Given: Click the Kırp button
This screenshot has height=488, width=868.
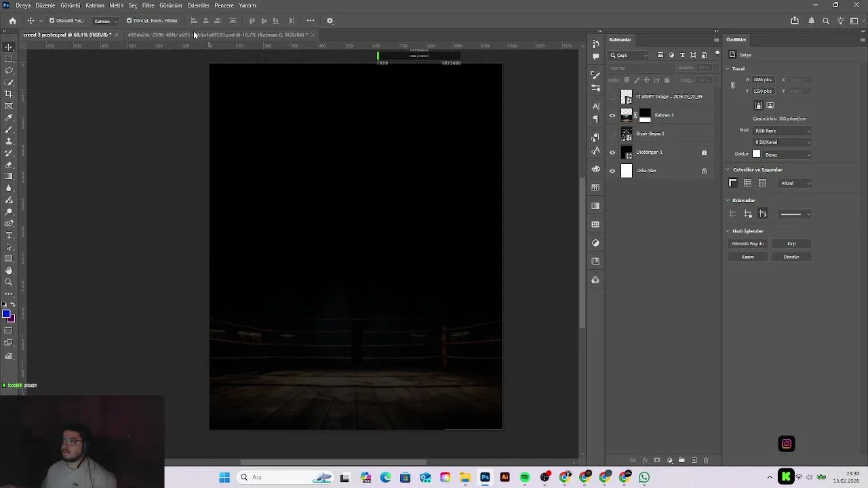Looking at the screenshot, I should click(x=791, y=244).
